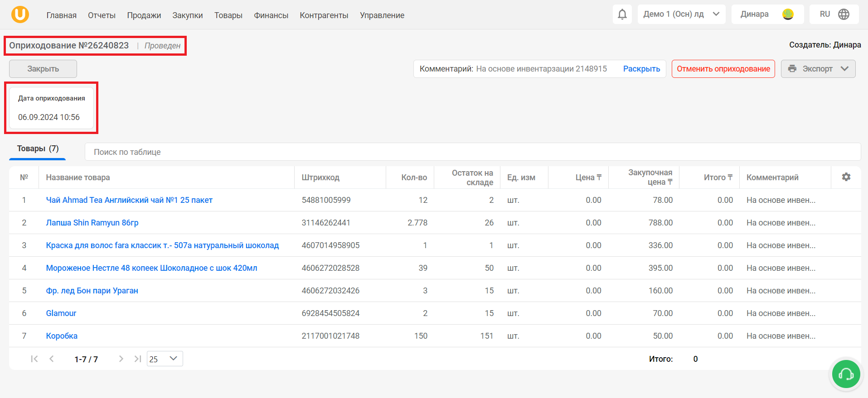
Task: Open the Финансы menu
Action: 271,15
